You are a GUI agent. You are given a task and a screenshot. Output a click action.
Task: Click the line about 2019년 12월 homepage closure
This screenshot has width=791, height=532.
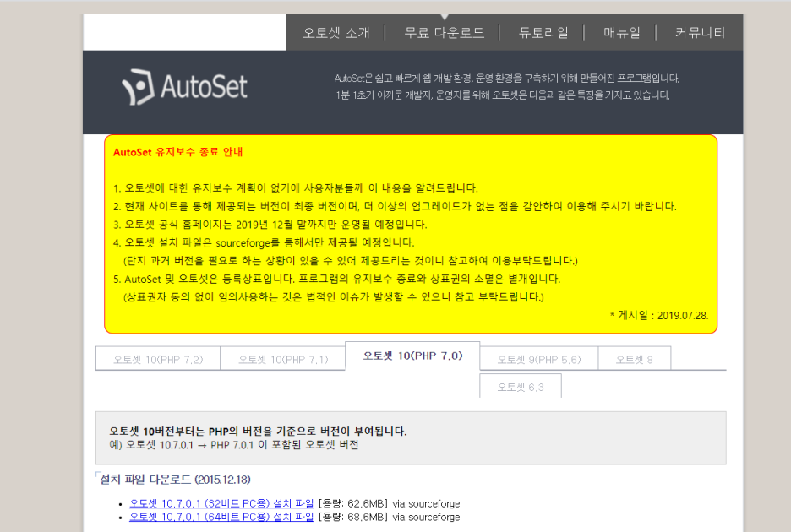point(270,225)
